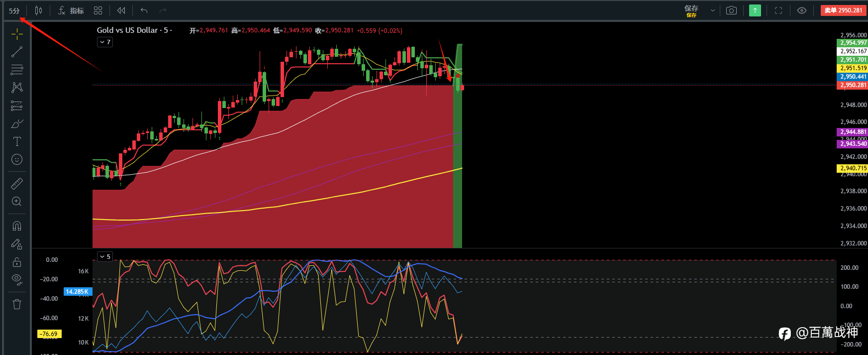Viewport: 868px width, 355px height.
Task: Click the 2,954.997 green price label
Action: point(852,43)
